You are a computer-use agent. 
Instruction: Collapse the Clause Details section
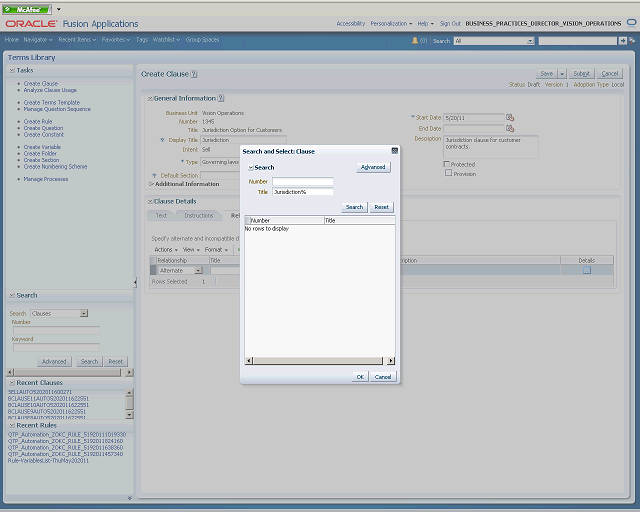pyautogui.click(x=150, y=201)
